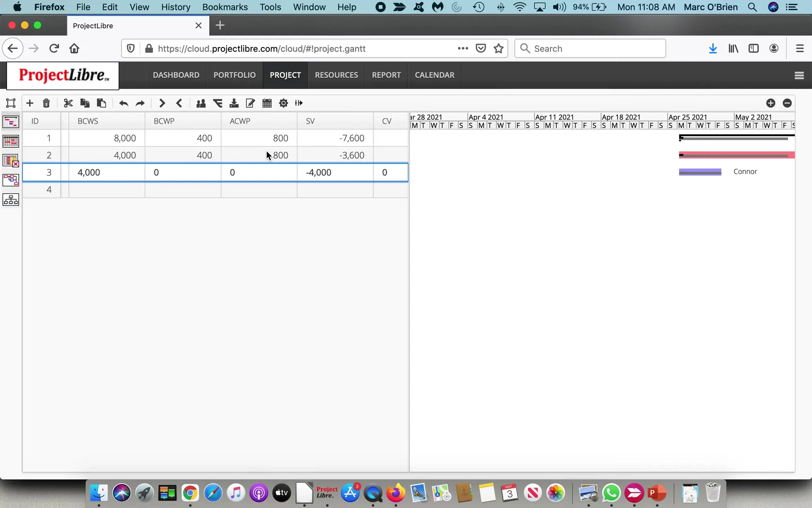Image resolution: width=812 pixels, height=508 pixels.
Task: Open the REPORT tab
Action: pyautogui.click(x=386, y=75)
